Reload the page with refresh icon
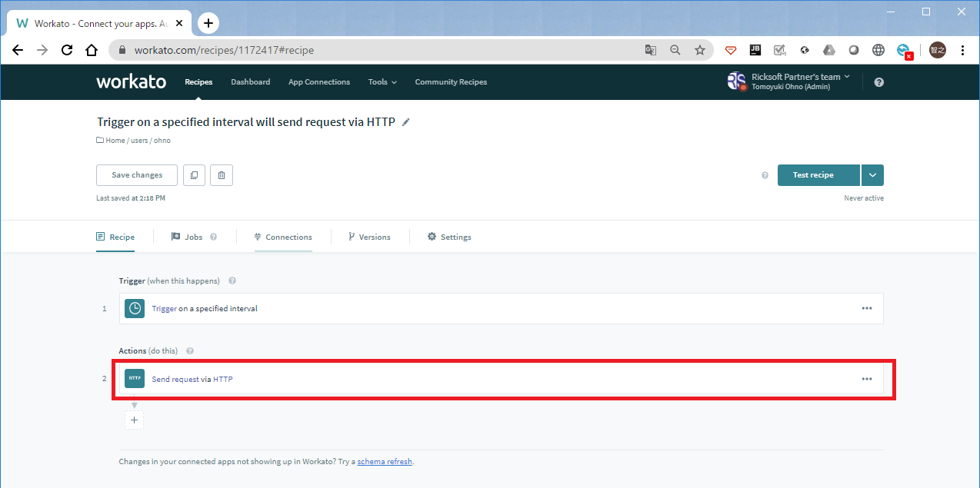Viewport: 980px width, 488px height. [67, 50]
